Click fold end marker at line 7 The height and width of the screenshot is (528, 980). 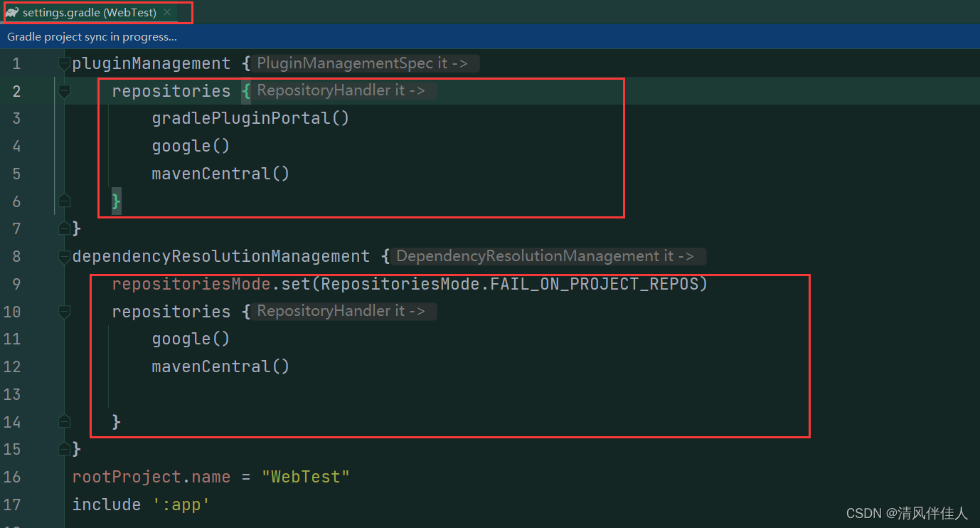65,228
